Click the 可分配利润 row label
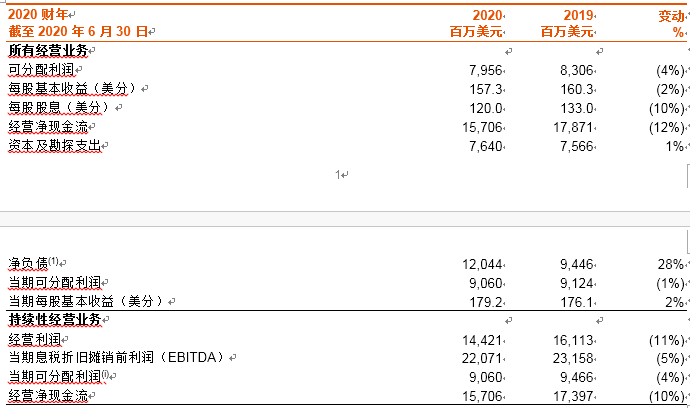This screenshot has width=690, height=408. pyautogui.click(x=41, y=70)
